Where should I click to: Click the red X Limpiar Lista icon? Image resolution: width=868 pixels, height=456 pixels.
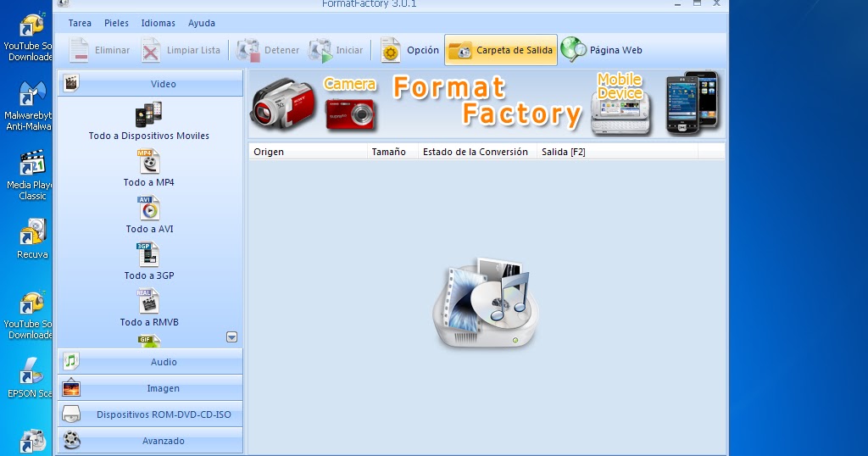tap(151, 51)
